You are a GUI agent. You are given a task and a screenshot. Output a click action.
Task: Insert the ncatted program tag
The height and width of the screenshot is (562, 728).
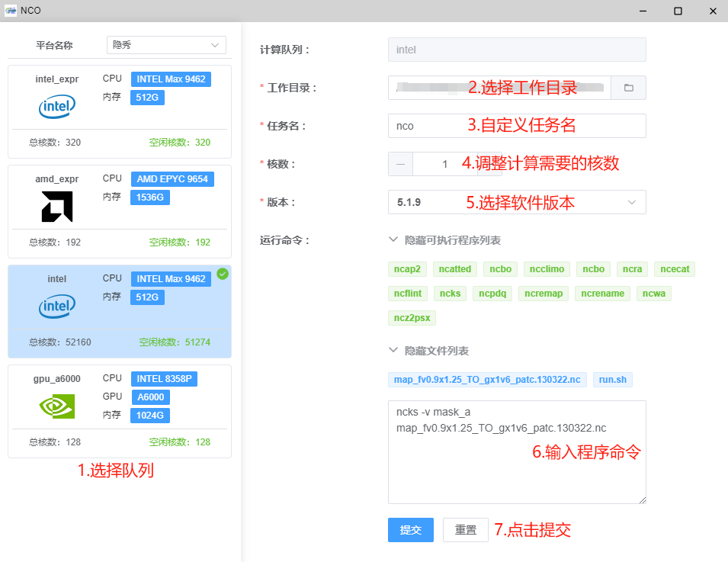(454, 269)
